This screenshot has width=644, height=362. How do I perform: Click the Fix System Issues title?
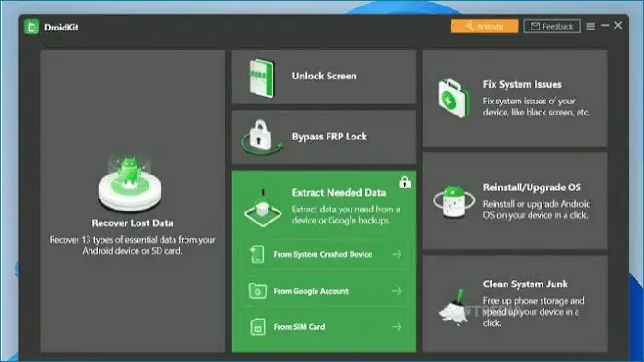[x=522, y=84]
